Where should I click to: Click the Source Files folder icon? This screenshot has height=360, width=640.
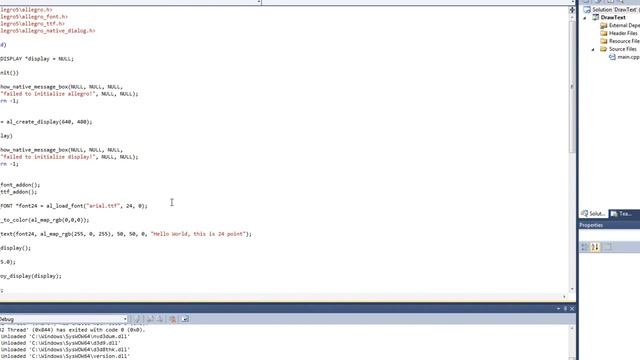604,49
